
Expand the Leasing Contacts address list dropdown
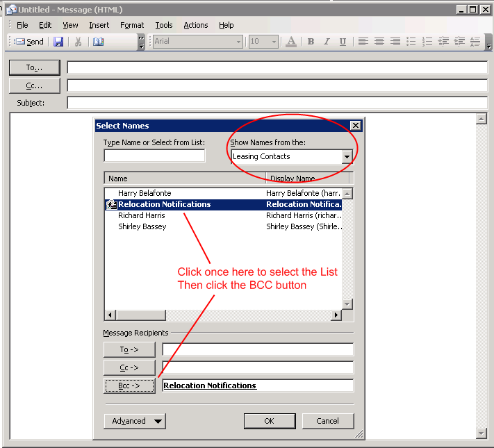coord(347,157)
